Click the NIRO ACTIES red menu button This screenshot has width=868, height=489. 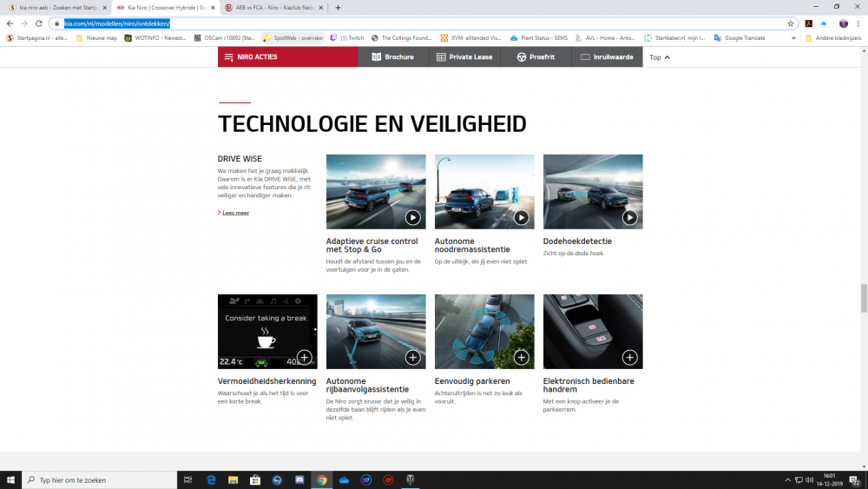[x=287, y=57]
